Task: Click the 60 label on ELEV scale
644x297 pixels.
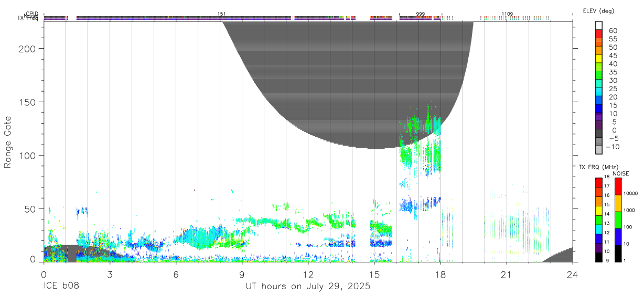Action: (613, 31)
